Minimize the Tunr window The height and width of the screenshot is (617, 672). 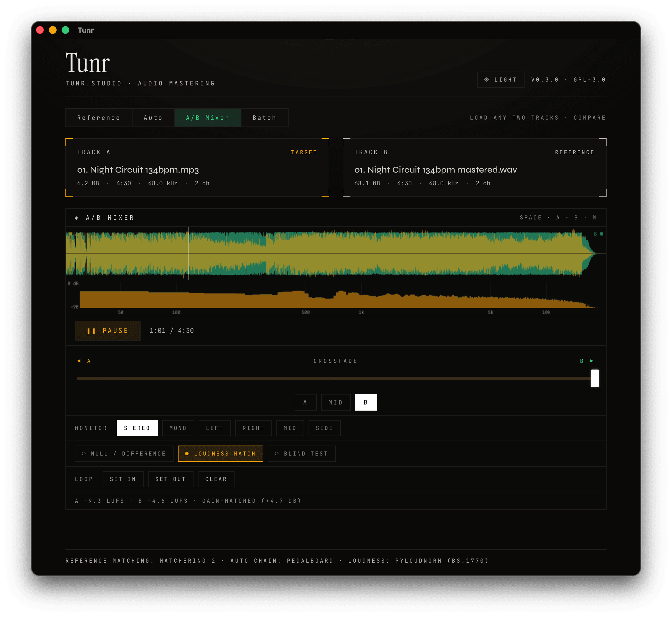click(53, 30)
